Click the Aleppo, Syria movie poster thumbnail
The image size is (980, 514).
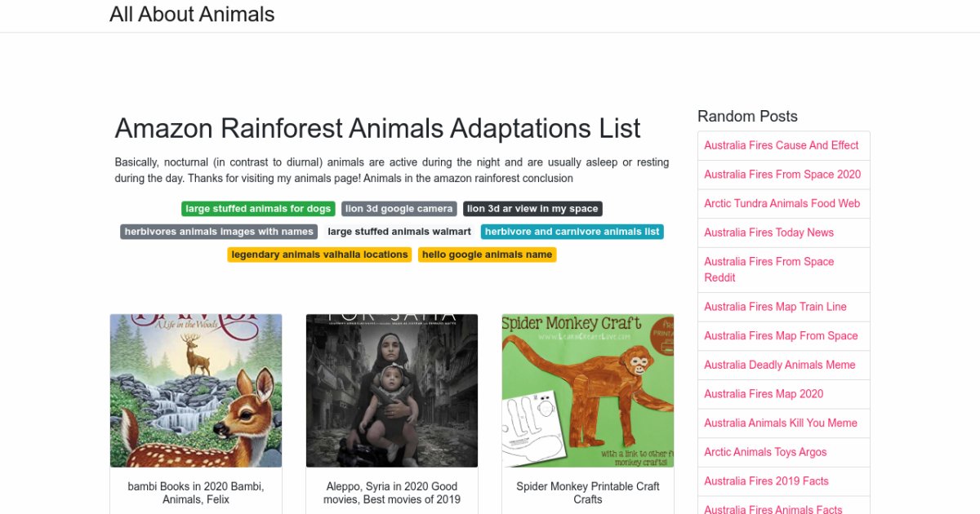tap(392, 390)
